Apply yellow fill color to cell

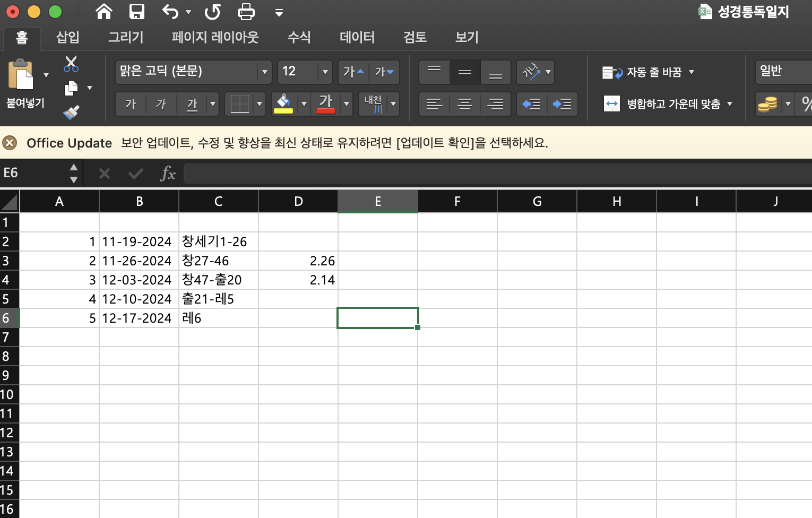click(283, 103)
